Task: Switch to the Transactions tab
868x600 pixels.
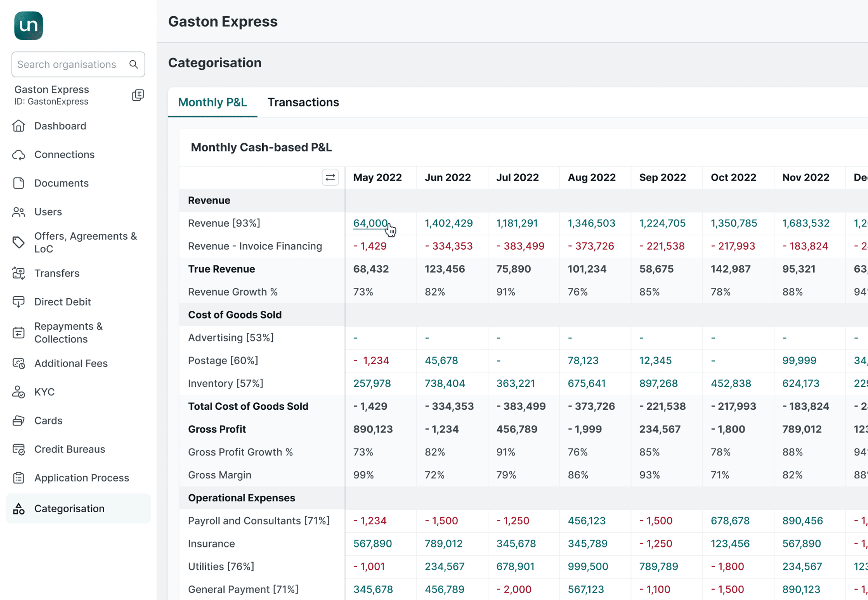Action: point(303,102)
